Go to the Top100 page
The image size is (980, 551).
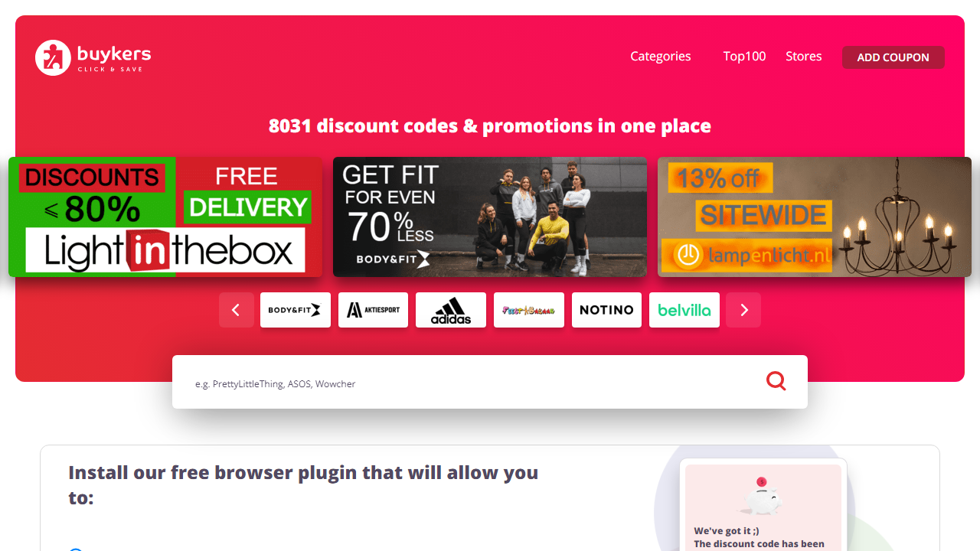tap(744, 57)
